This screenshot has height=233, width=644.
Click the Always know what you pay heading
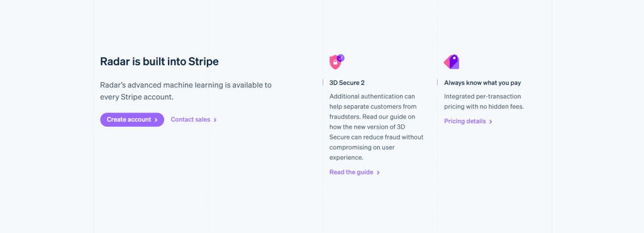pos(482,82)
